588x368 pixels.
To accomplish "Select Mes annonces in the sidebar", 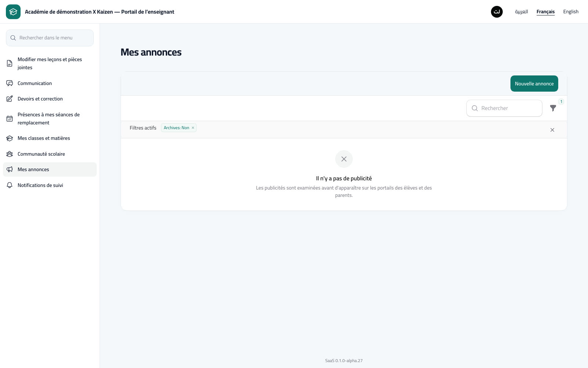I will (x=50, y=170).
